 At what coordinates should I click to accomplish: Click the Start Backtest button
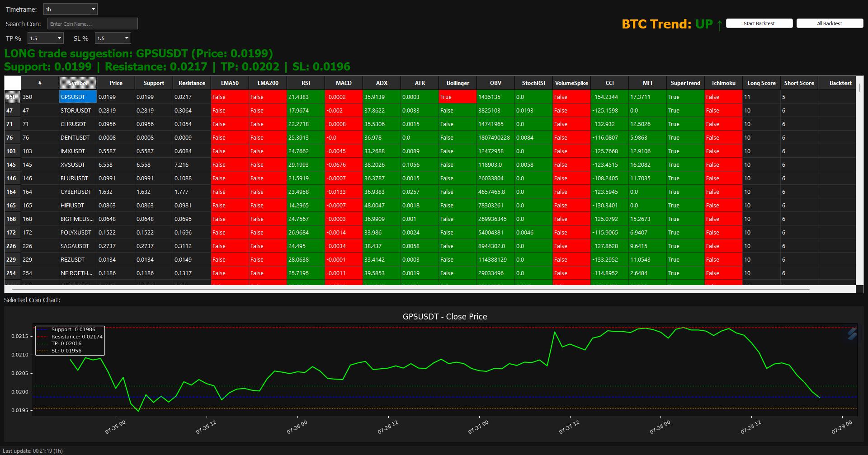(x=759, y=23)
